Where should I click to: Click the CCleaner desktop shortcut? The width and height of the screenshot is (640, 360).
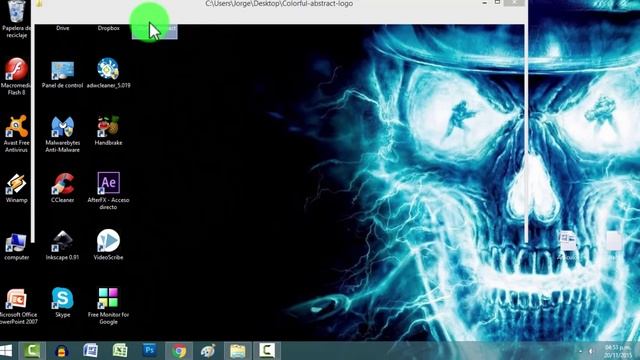(x=62, y=188)
